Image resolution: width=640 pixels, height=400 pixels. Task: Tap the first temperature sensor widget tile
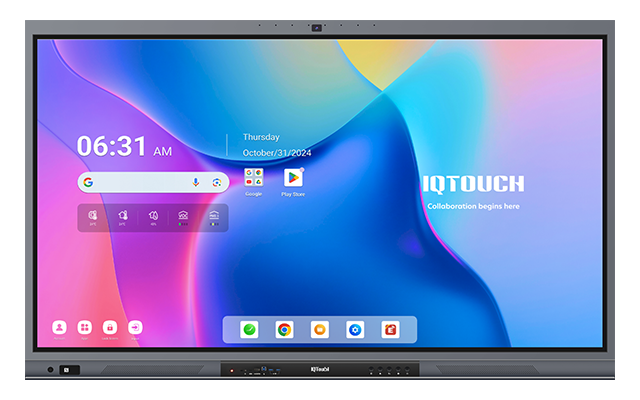(x=92, y=216)
